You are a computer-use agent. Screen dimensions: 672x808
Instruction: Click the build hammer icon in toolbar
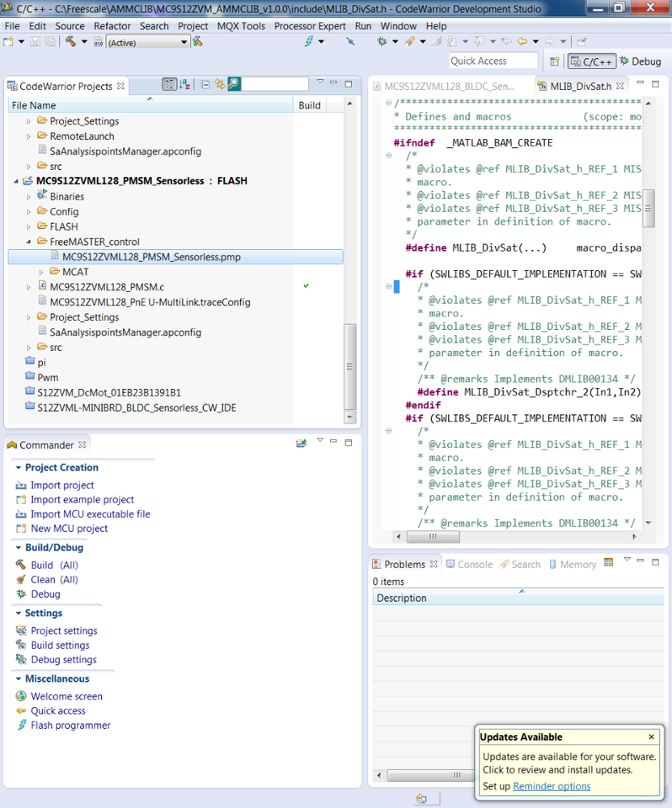pyautogui.click(x=71, y=42)
